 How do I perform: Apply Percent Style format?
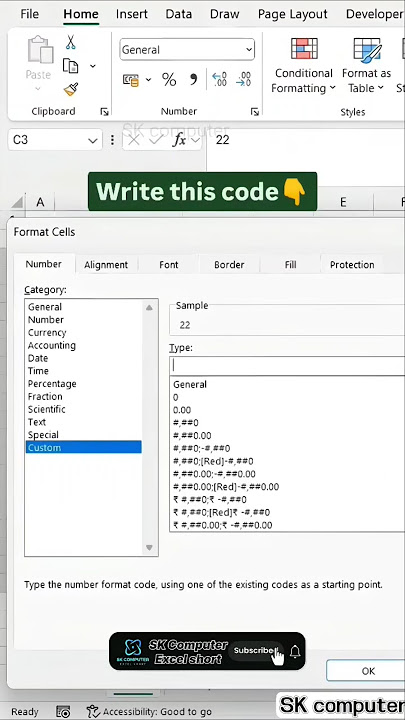pyautogui.click(x=169, y=80)
